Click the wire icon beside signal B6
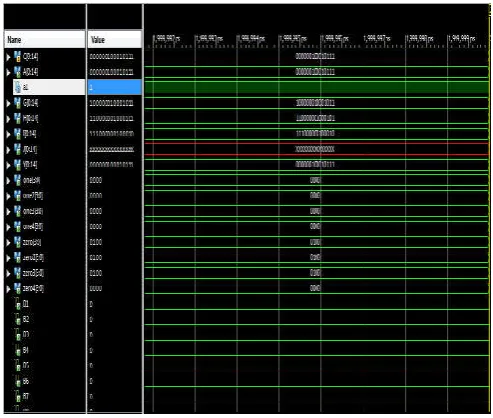This screenshot has height=418, width=493. (x=18, y=381)
